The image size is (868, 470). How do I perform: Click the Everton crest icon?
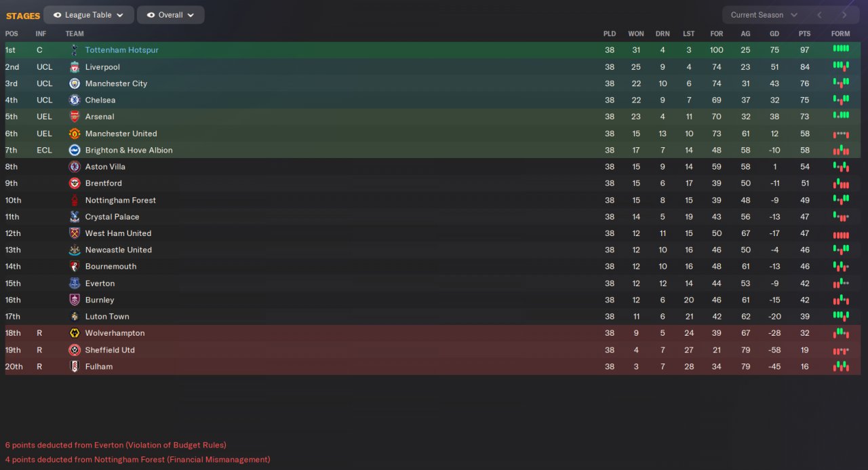pos(75,283)
